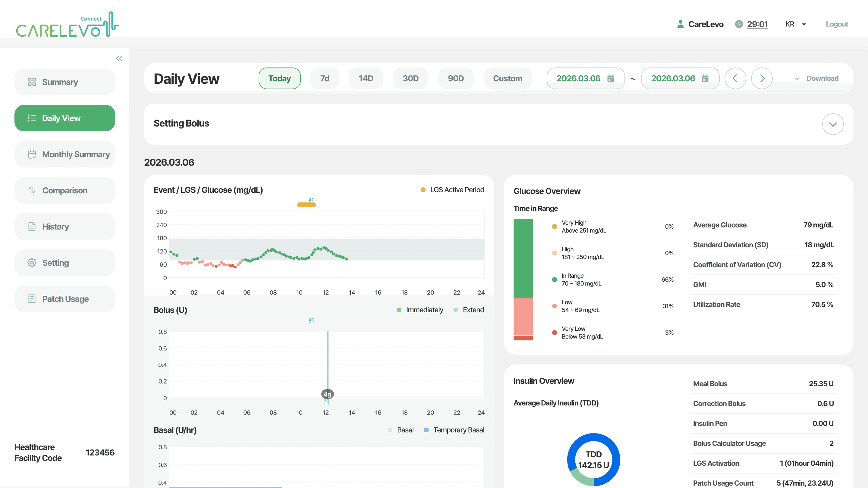
Task: Click the Coefficient of Variation 22.8 % value
Action: tap(822, 265)
